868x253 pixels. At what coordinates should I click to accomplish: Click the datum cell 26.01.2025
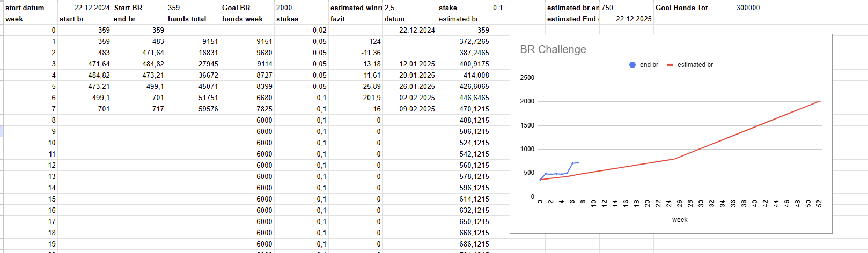click(x=410, y=86)
